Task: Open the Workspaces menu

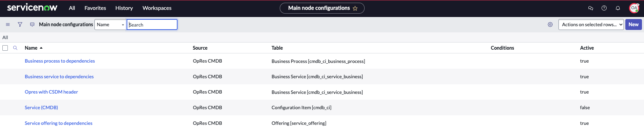Action: coord(157,8)
